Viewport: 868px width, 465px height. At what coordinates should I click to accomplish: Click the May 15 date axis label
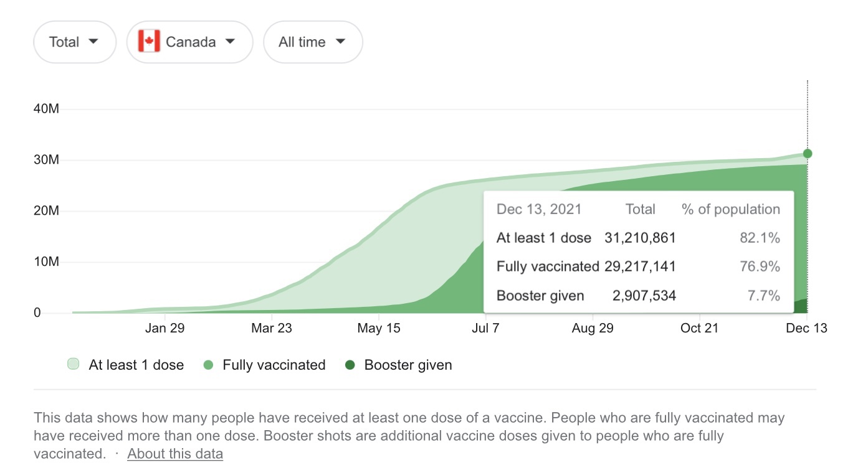pos(378,328)
